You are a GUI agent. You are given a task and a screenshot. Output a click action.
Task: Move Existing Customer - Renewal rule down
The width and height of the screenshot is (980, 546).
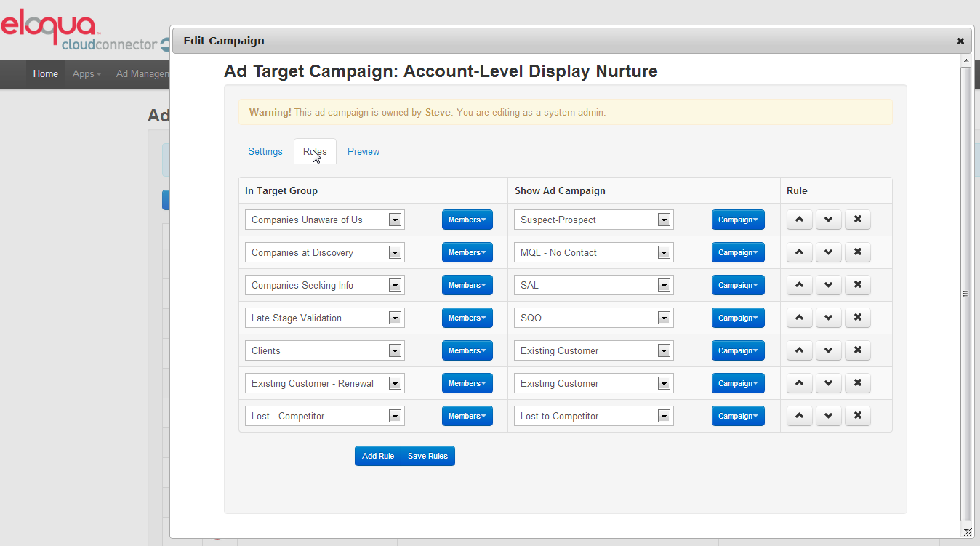(828, 383)
